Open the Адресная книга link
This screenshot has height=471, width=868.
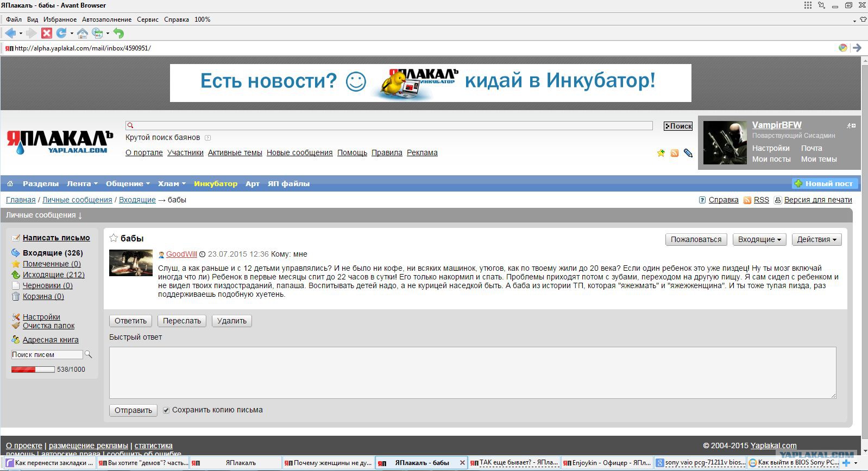click(x=51, y=340)
